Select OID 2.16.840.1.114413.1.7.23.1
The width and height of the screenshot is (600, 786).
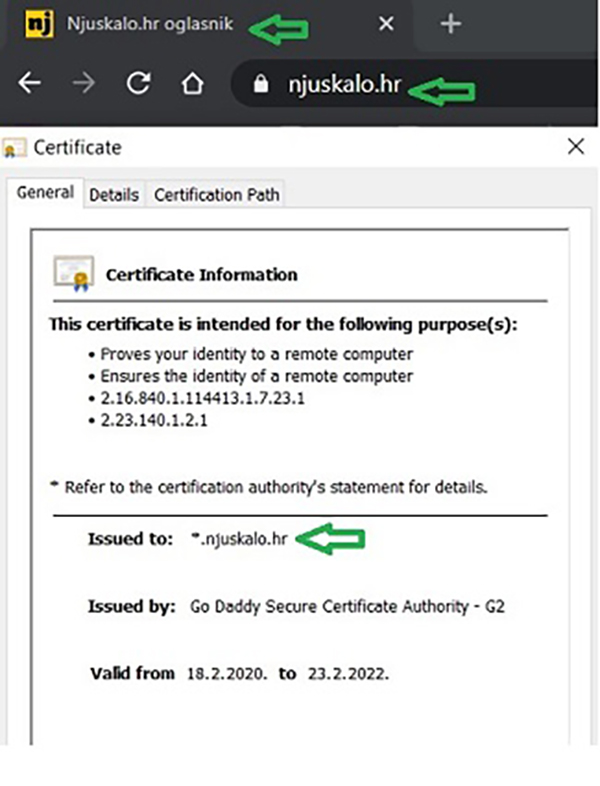click(203, 399)
